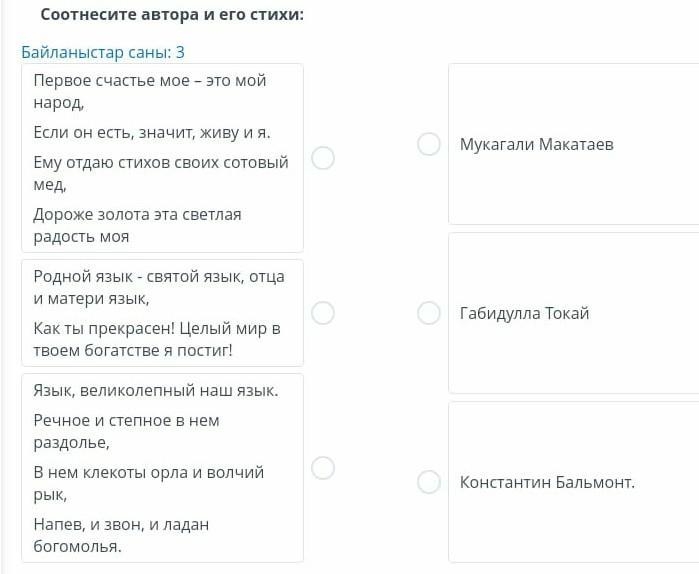Click the author name "Константин Бальмонт."
This screenshot has height=574, width=699.
coord(547,482)
